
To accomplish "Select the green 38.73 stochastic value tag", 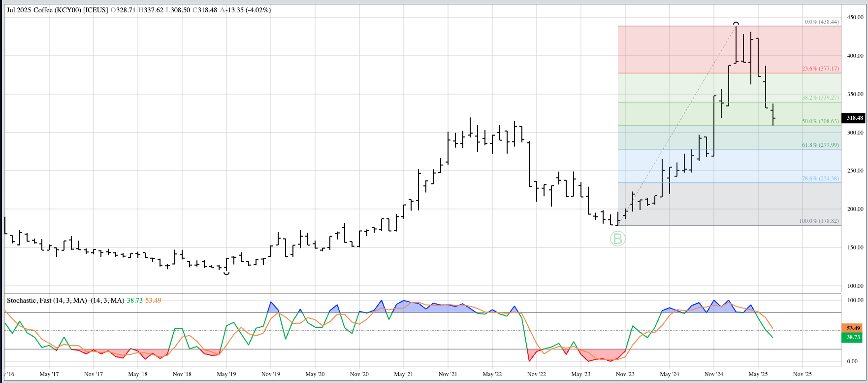I will (x=853, y=337).
